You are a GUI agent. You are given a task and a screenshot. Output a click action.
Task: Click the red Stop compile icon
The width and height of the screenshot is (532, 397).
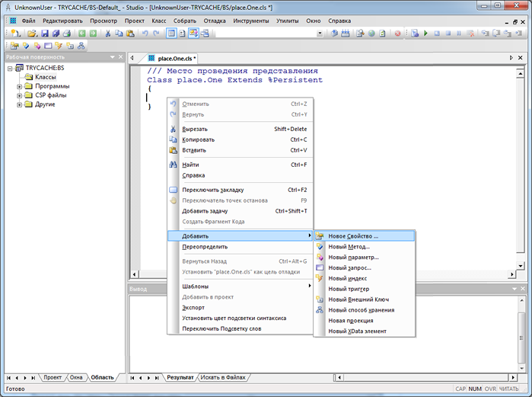397,34
